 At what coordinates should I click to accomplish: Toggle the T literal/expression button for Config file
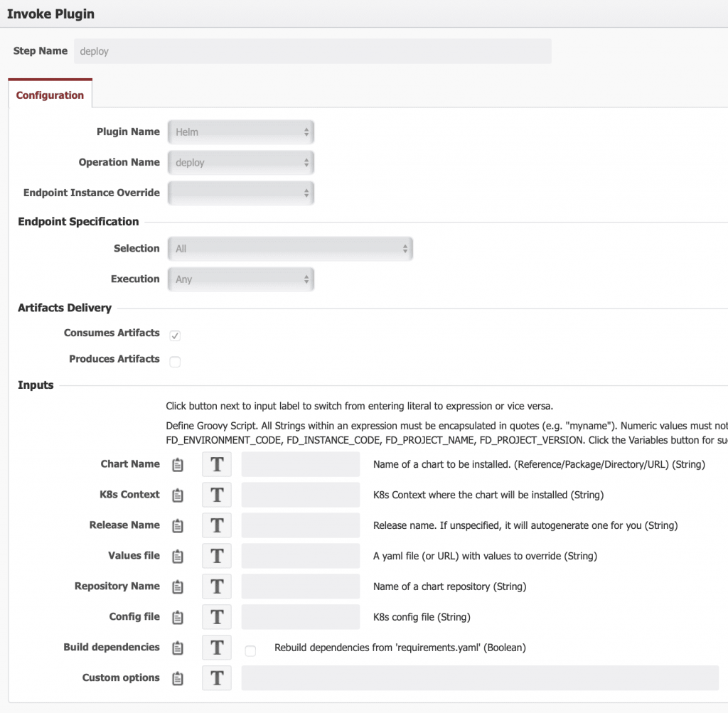[217, 618]
